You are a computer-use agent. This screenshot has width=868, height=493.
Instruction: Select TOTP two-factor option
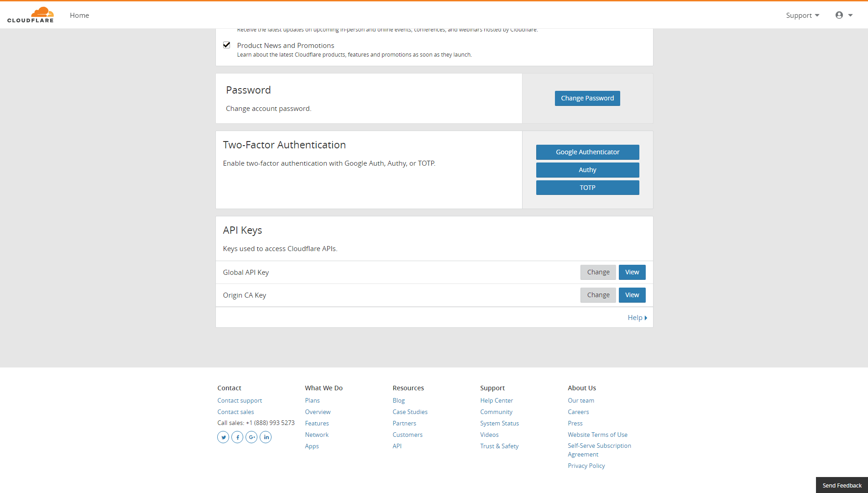pos(587,188)
